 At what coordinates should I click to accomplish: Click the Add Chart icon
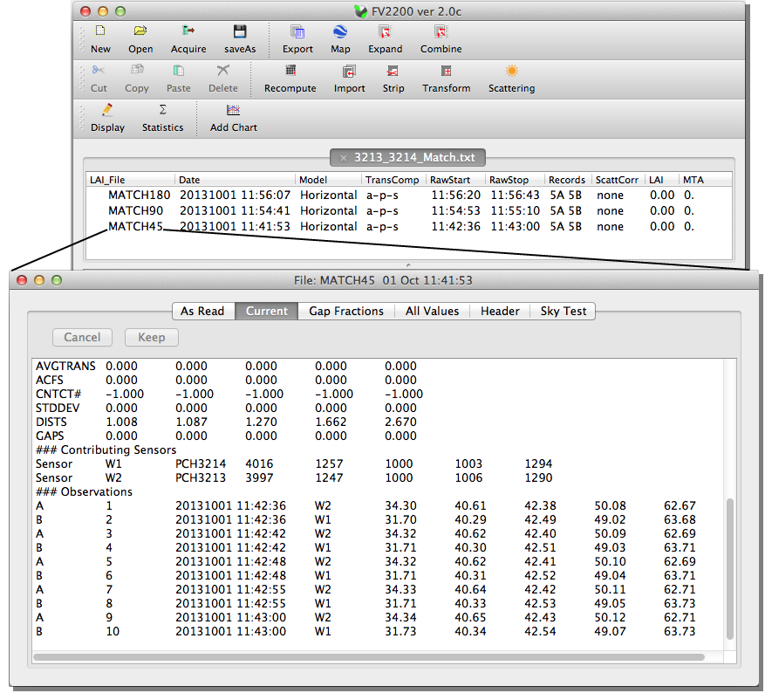[x=232, y=118]
